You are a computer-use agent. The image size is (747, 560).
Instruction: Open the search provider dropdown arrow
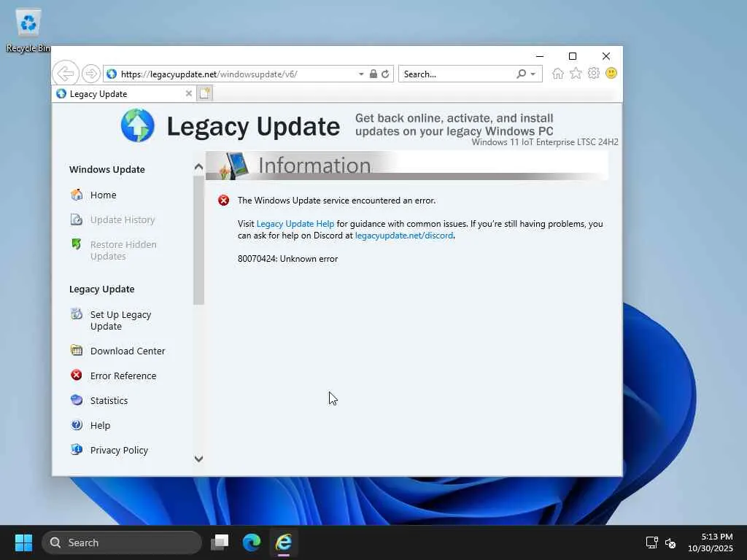point(533,74)
